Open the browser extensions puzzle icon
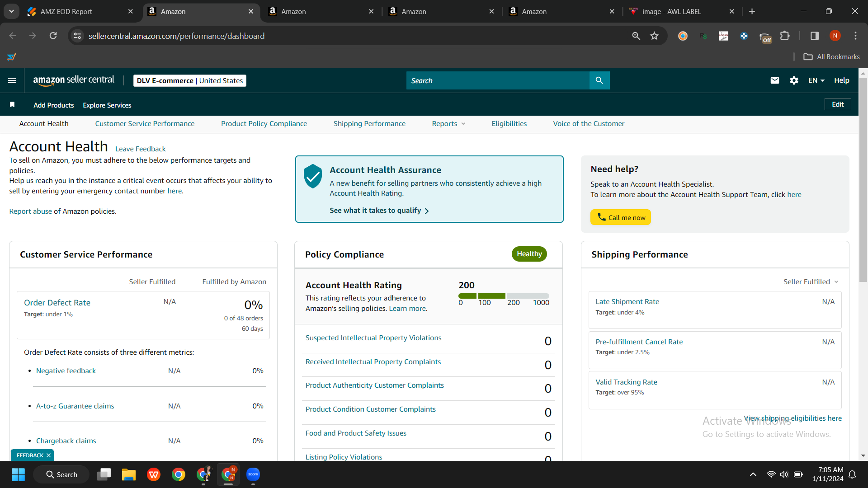This screenshot has width=868, height=488. tap(785, 36)
